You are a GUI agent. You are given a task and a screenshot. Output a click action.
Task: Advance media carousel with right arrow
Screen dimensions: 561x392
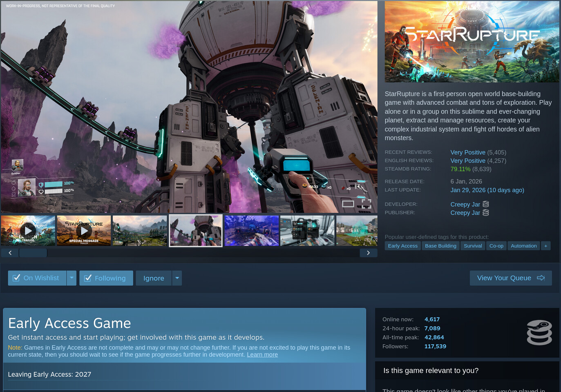pyautogui.click(x=368, y=252)
